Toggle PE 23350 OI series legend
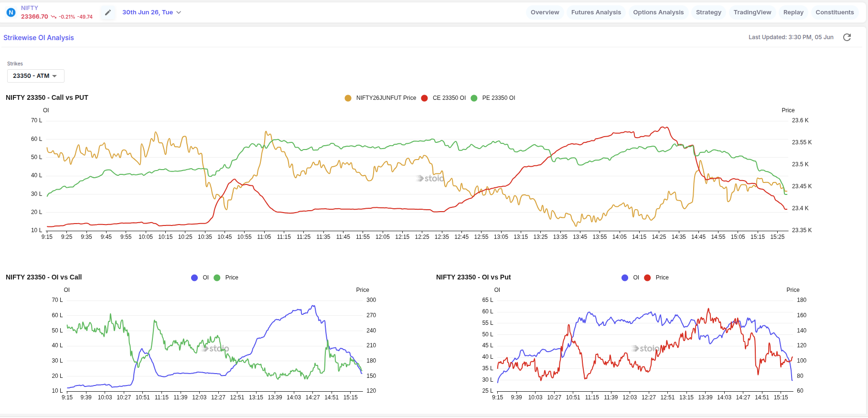The image size is (868, 418). 493,98
